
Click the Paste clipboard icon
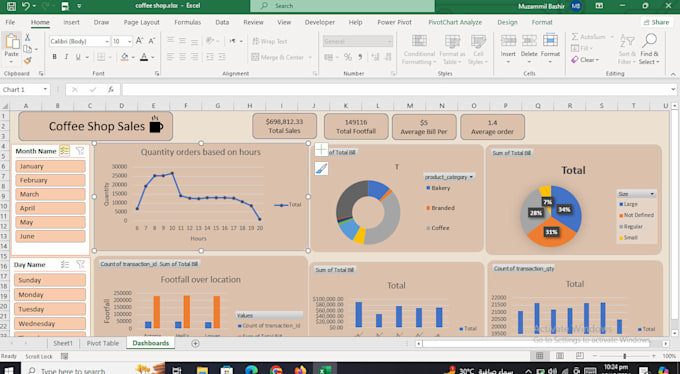[x=12, y=42]
